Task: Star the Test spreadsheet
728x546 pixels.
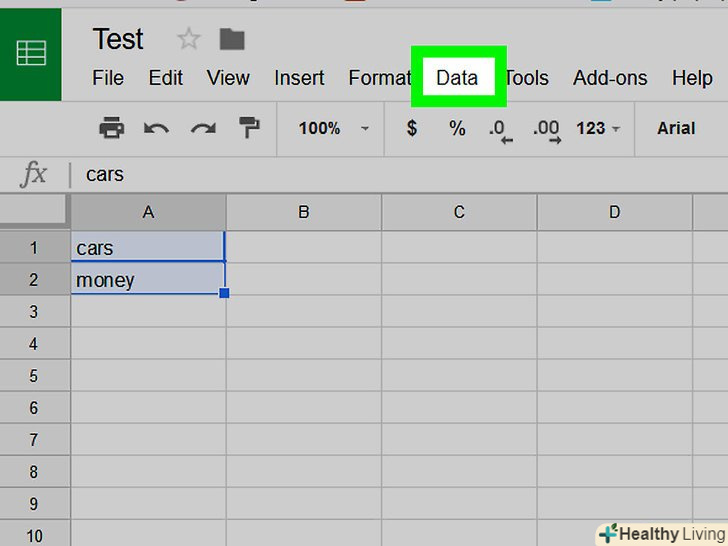Action: (188, 39)
